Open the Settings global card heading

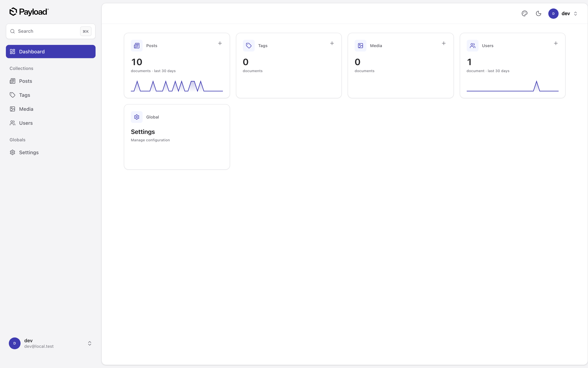[143, 132]
